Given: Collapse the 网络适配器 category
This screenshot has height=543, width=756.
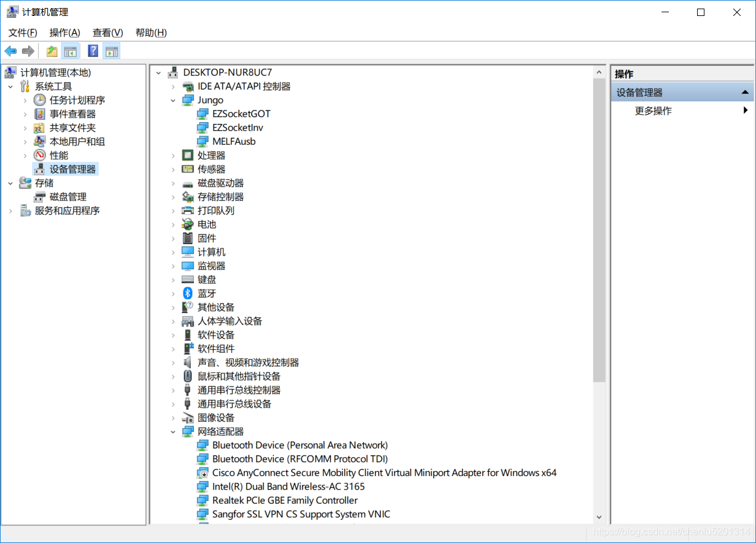Looking at the screenshot, I should pos(174,431).
